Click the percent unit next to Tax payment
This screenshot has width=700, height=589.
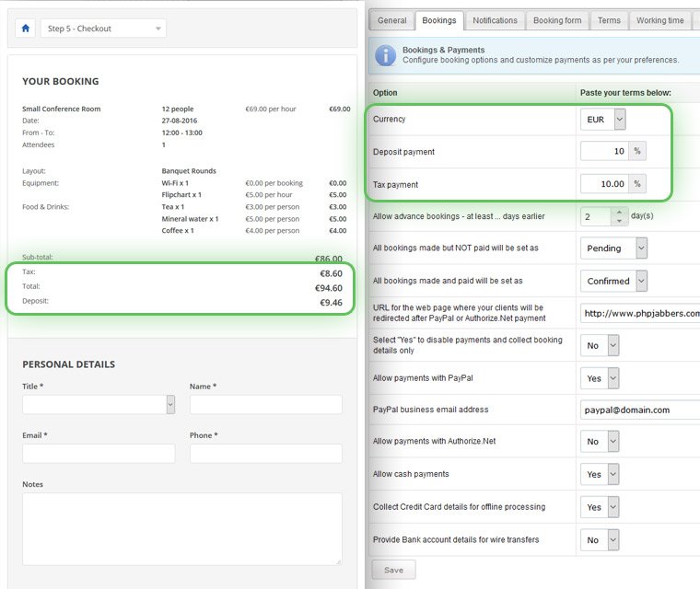coord(637,184)
